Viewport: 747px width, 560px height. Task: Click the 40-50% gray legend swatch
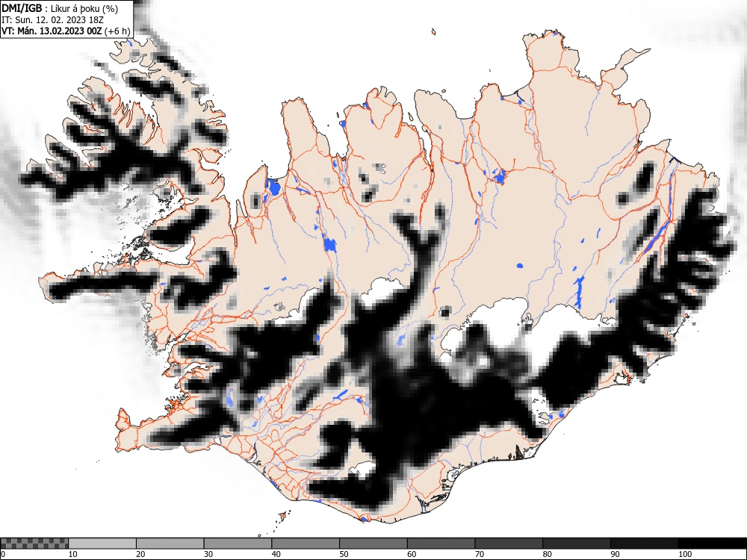pyautogui.click(x=306, y=544)
